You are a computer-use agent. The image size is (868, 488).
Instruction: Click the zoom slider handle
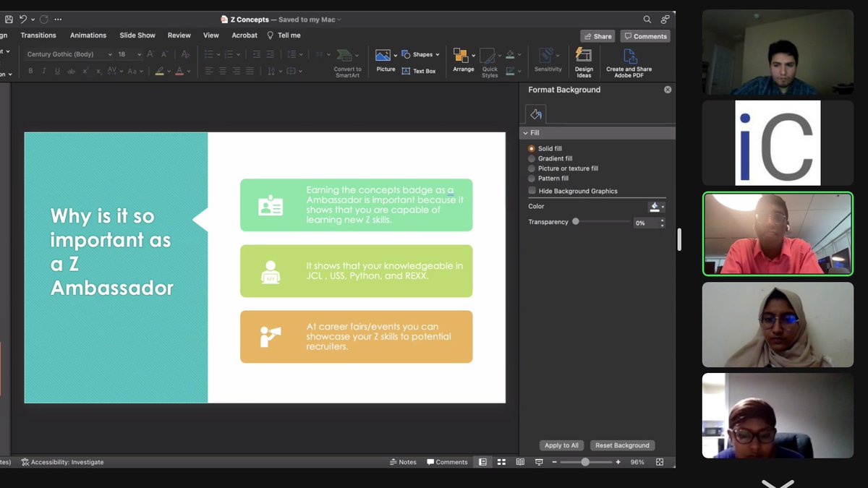585,462
